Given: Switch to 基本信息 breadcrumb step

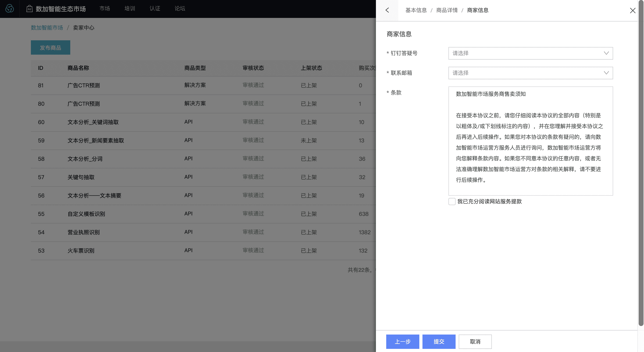Looking at the screenshot, I should (416, 10).
